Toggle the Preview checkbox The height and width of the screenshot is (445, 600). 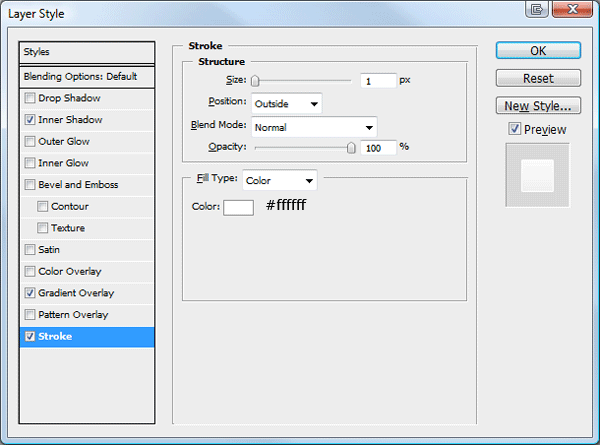(515, 129)
